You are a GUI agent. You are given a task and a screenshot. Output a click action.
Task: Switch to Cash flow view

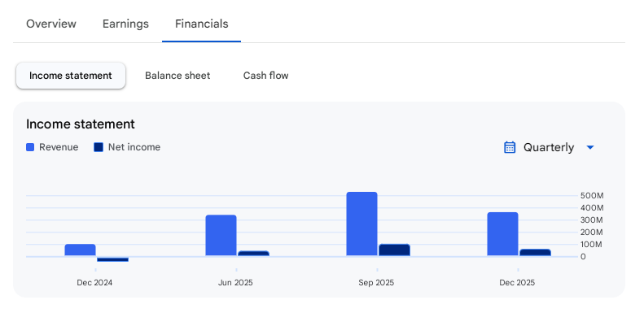pyautogui.click(x=265, y=76)
